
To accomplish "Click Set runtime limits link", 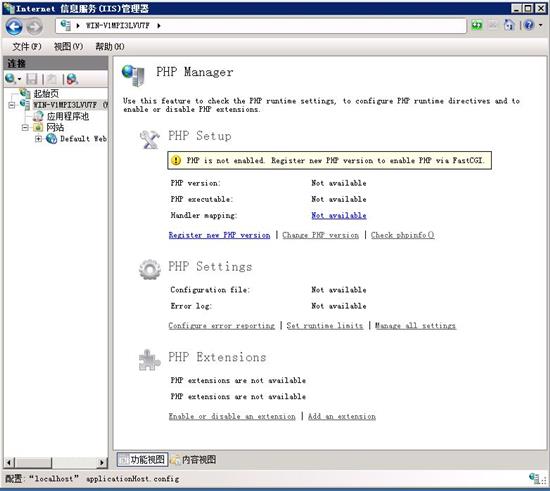I will [325, 326].
